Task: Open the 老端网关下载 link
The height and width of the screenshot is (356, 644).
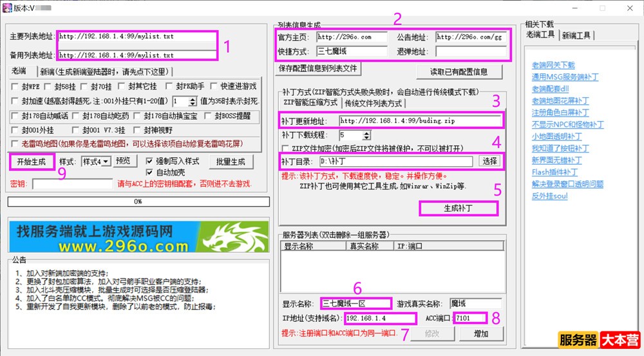Action: pyautogui.click(x=553, y=65)
